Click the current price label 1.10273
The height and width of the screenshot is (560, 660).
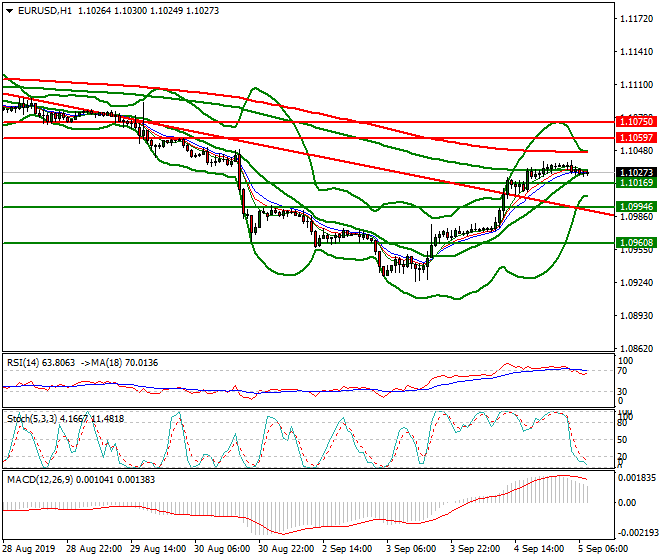pyautogui.click(x=636, y=173)
